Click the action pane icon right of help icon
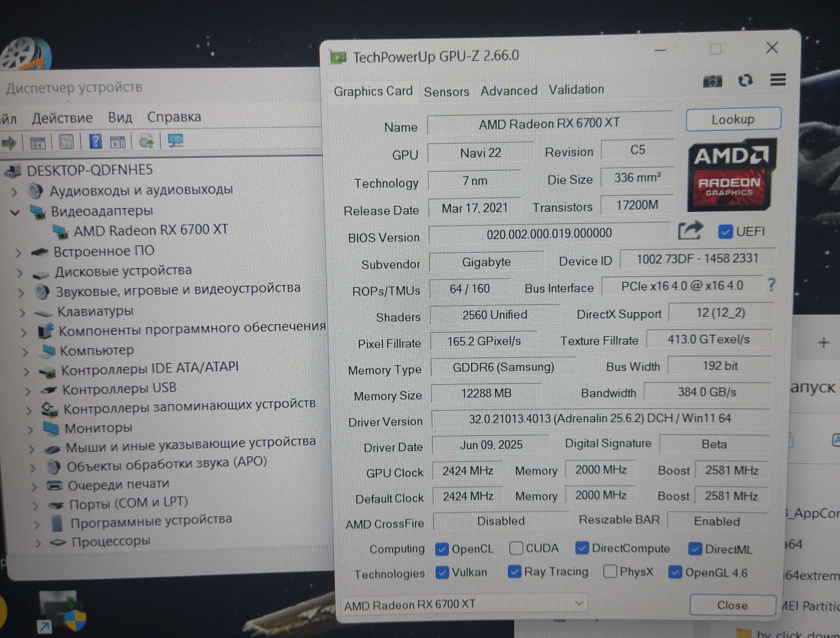This screenshot has width=840, height=638. pyautogui.click(x=118, y=143)
